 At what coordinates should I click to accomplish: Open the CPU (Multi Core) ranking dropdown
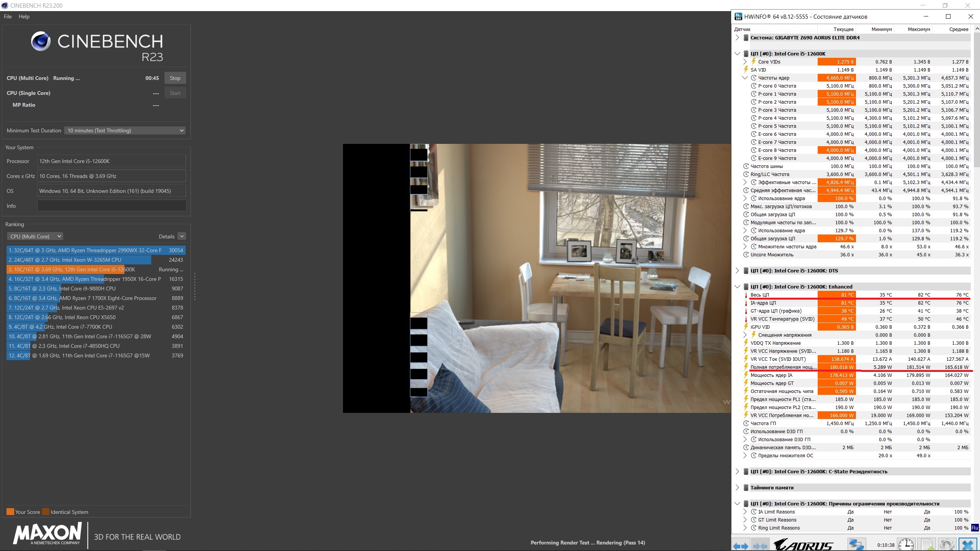tap(35, 236)
